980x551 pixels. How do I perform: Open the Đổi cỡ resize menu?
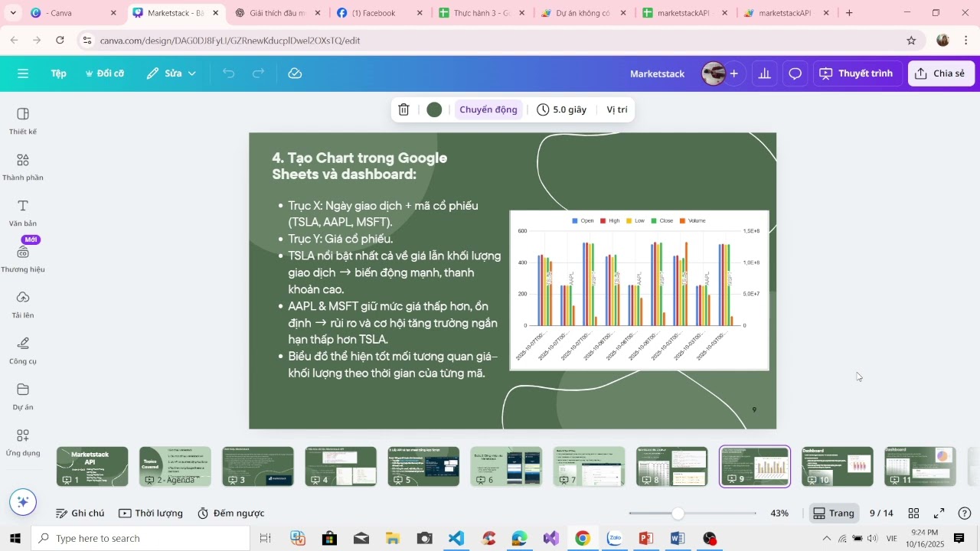(104, 73)
